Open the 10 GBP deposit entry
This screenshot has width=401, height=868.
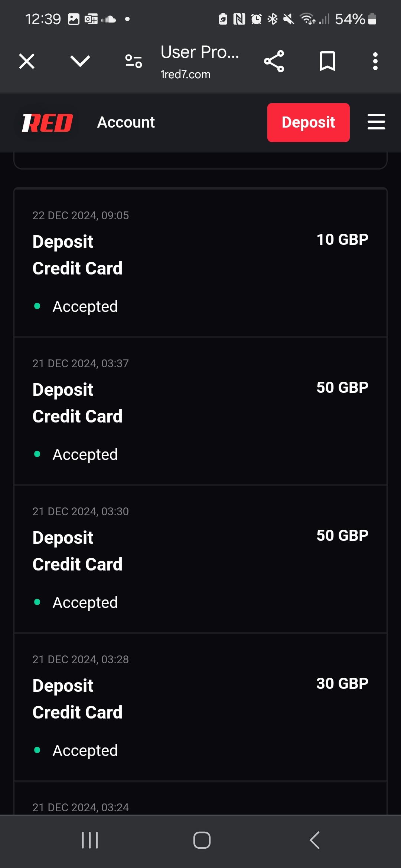(200, 263)
